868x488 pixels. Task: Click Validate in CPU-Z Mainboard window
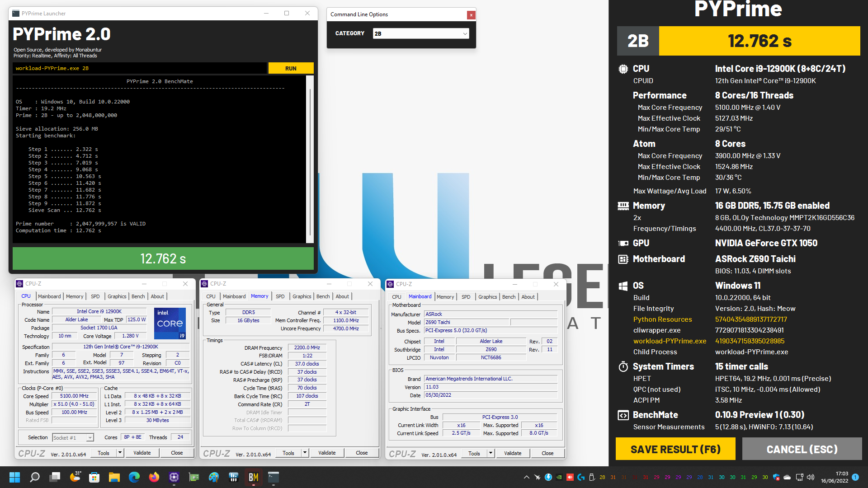pos(513,453)
